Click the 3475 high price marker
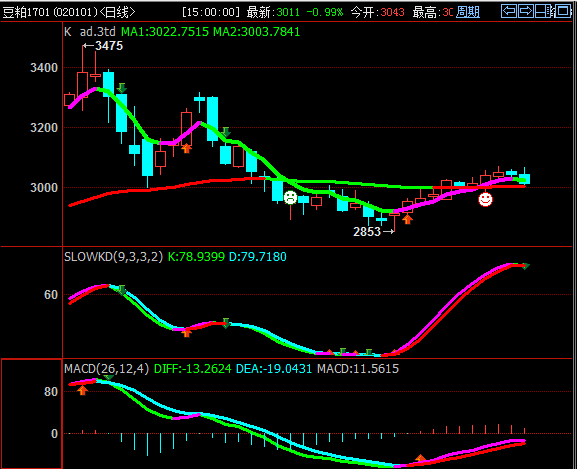The height and width of the screenshot is (469, 577). pos(103,46)
